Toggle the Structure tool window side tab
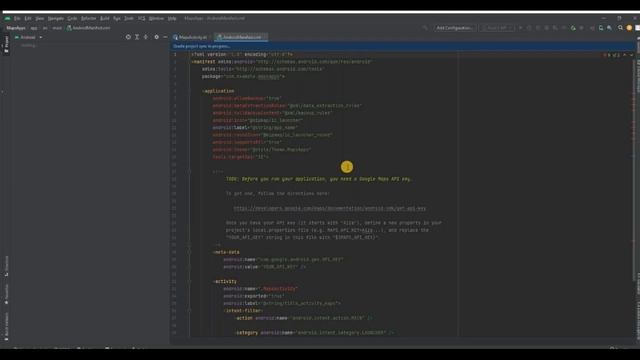The width and height of the screenshot is (640, 360). (6, 266)
